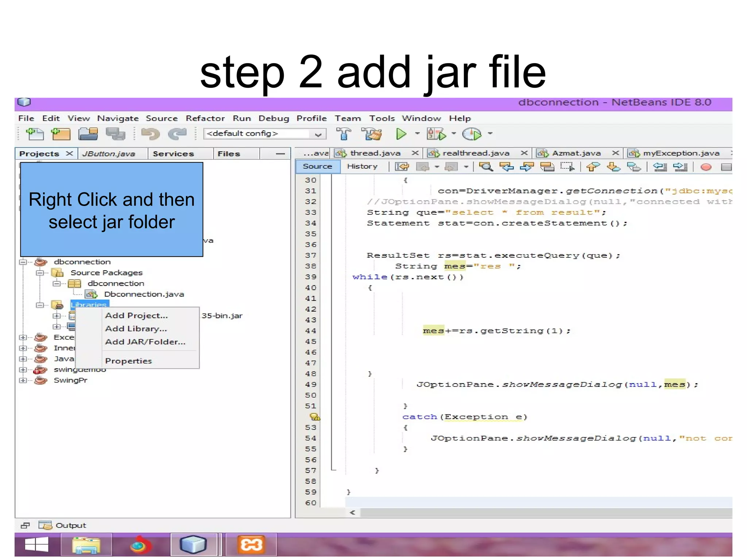This screenshot has height=560, width=747.
Task: Click the Debug Project icon
Action: coord(437,134)
